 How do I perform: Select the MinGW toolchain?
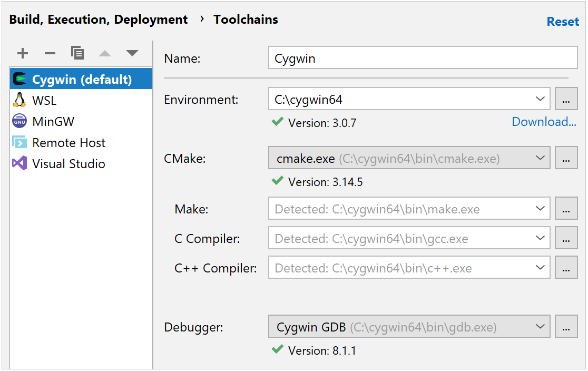click(53, 121)
